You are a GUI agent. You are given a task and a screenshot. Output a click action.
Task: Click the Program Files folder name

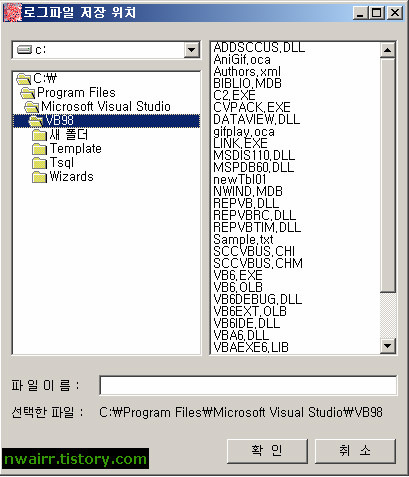pyautogui.click(x=76, y=93)
